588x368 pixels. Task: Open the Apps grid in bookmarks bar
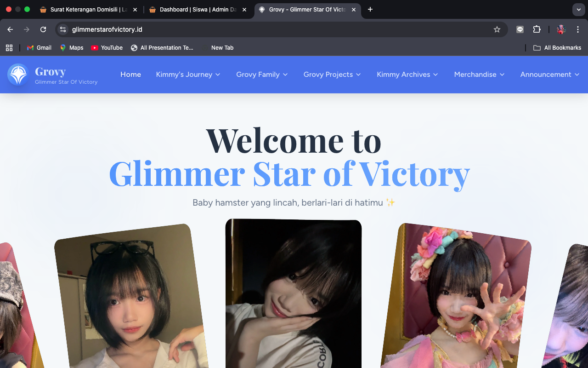pos(9,48)
